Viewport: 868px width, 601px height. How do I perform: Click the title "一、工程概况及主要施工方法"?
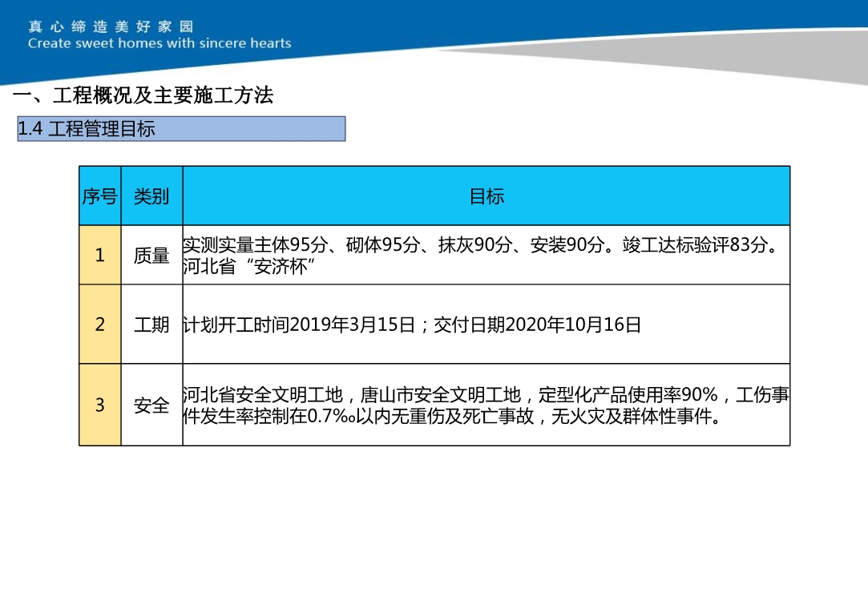pyautogui.click(x=144, y=95)
